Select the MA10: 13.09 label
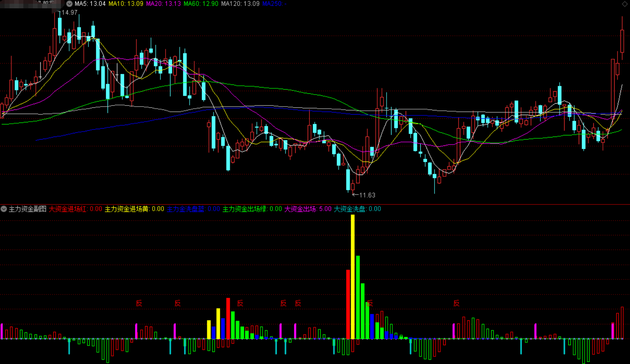 (x=126, y=4)
